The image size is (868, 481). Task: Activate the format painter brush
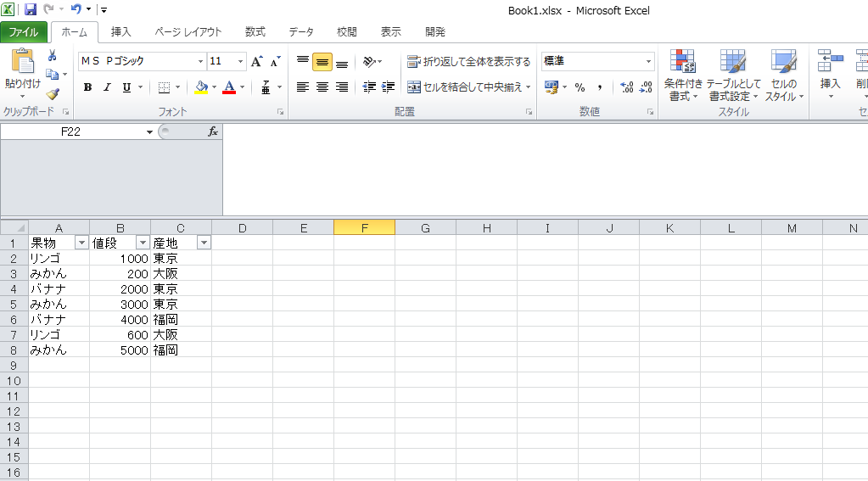[53, 93]
